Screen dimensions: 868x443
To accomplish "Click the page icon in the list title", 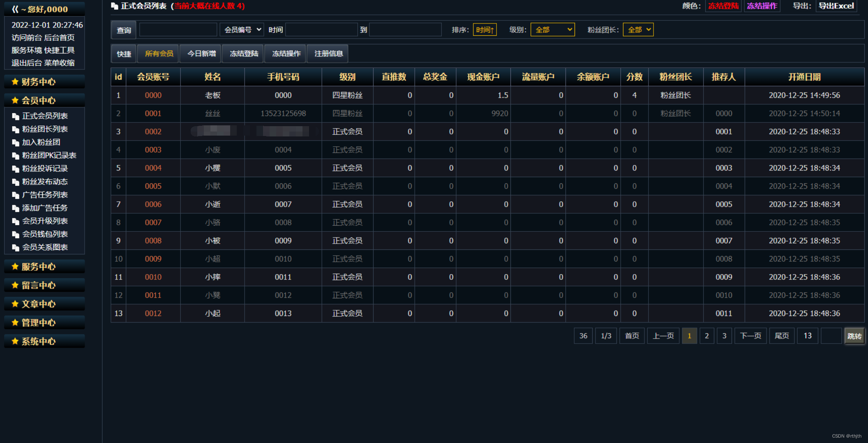I will (115, 6).
